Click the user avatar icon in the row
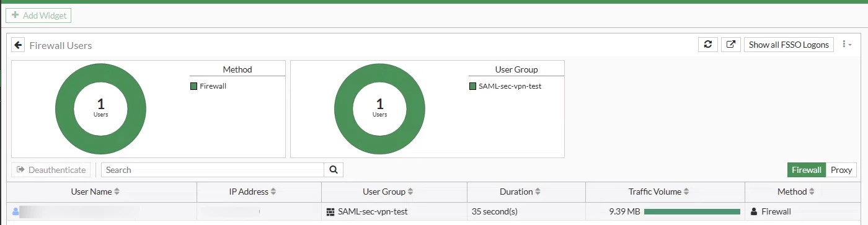This screenshot has height=225, width=868. pyautogui.click(x=16, y=212)
